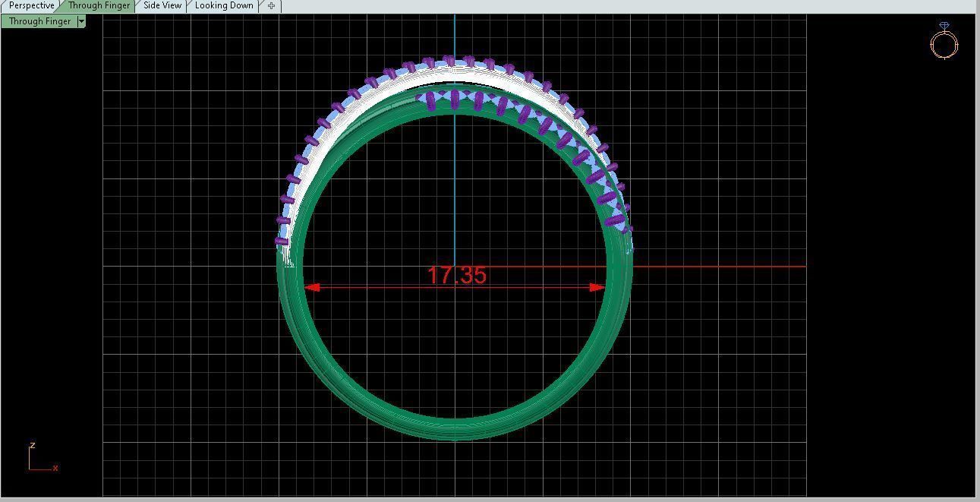Switch to the Perspective viewport tab
Screen dimensions: 980x502
tap(30, 5)
